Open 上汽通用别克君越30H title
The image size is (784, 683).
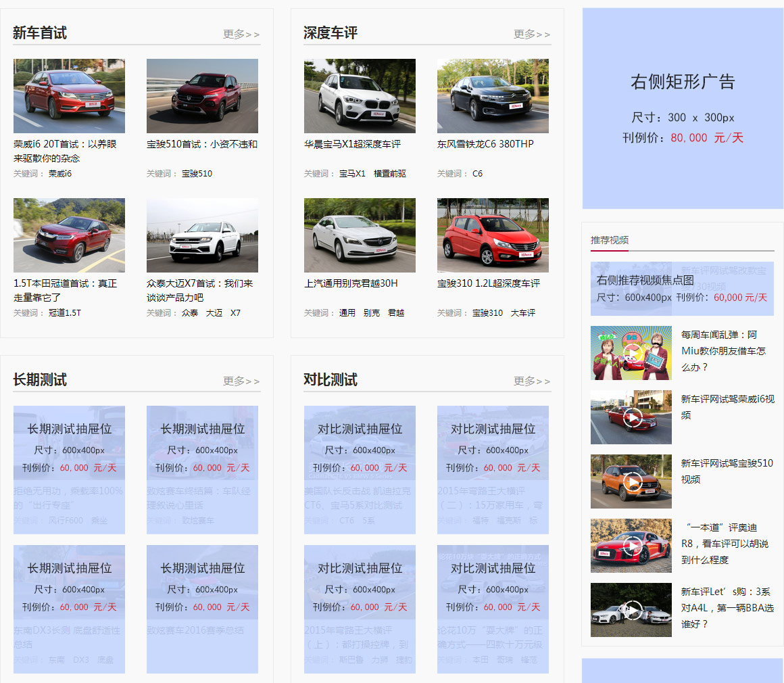[x=351, y=283]
